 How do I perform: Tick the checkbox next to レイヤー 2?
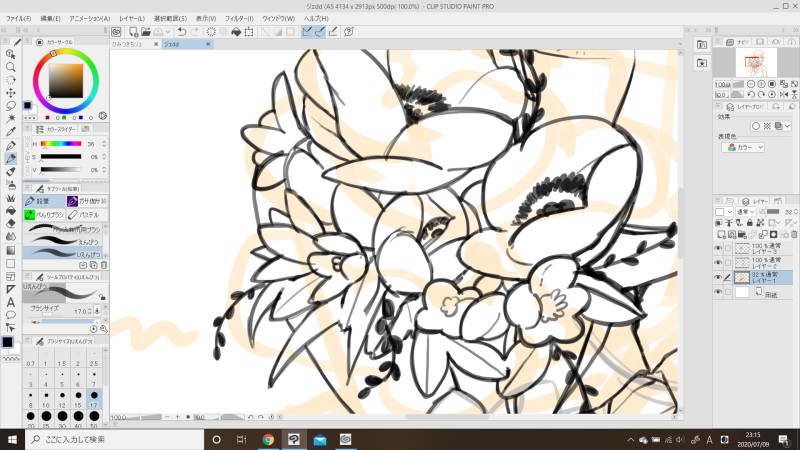728,263
